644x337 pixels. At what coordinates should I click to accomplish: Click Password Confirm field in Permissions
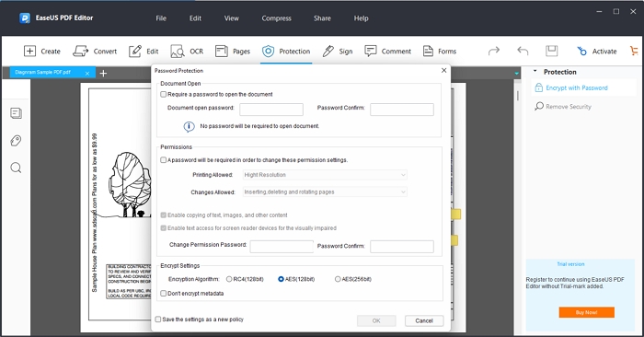coord(402,247)
